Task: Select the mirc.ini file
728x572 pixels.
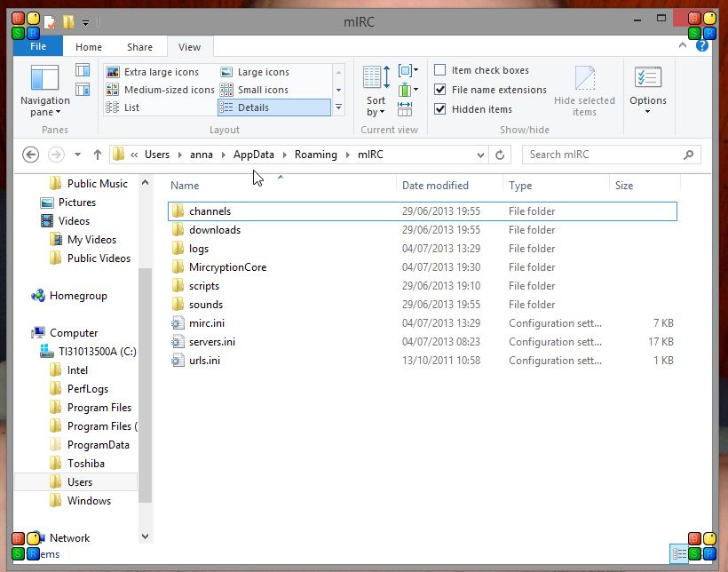Action: (x=422, y=323)
